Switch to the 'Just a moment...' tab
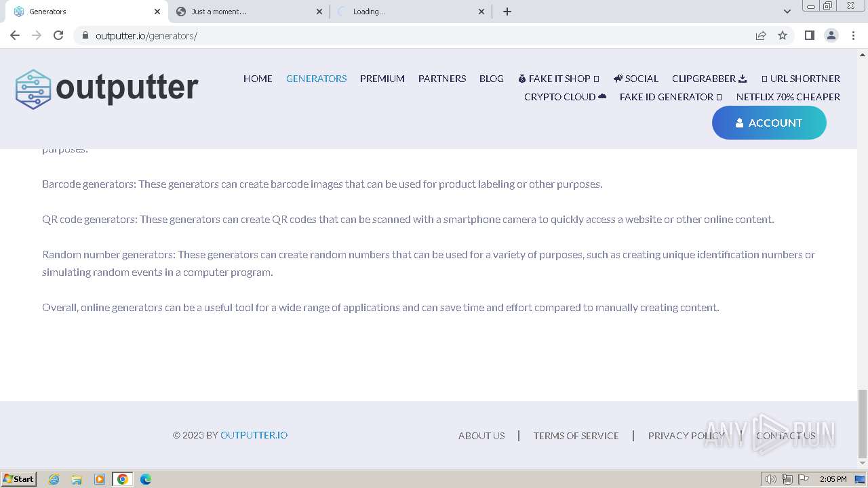Viewport: 868px width, 488px height. tap(248, 12)
